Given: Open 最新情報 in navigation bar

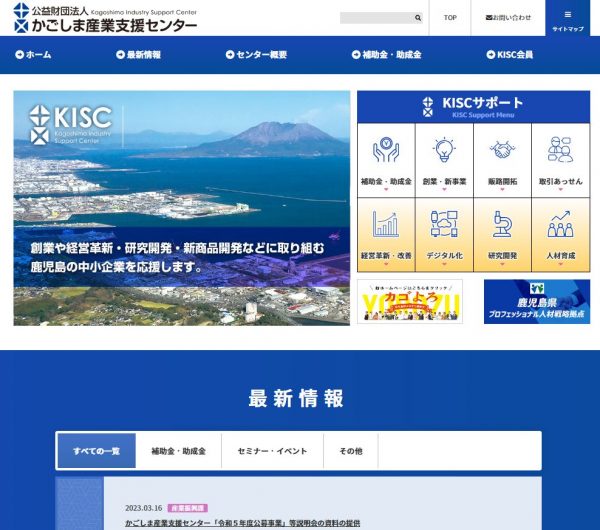Looking at the screenshot, I should pos(139,55).
